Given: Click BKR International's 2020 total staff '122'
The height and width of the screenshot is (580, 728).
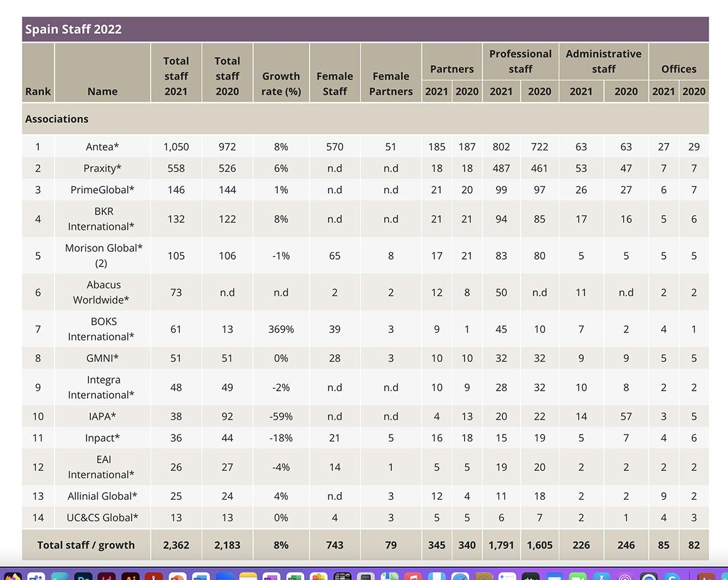Looking at the screenshot, I should click(x=228, y=219).
